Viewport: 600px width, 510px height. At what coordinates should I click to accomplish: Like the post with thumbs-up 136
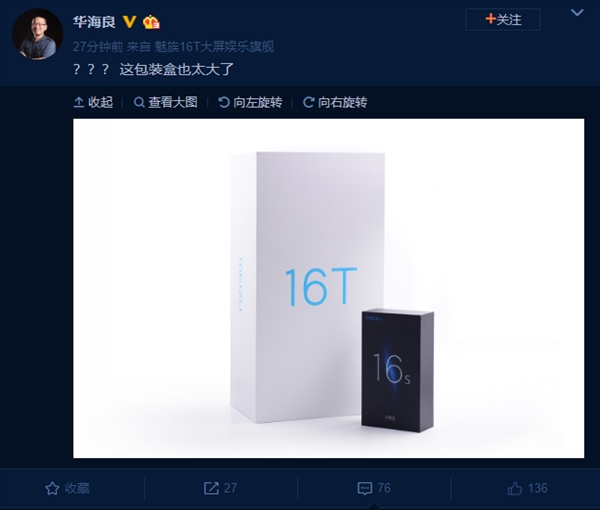[527, 488]
